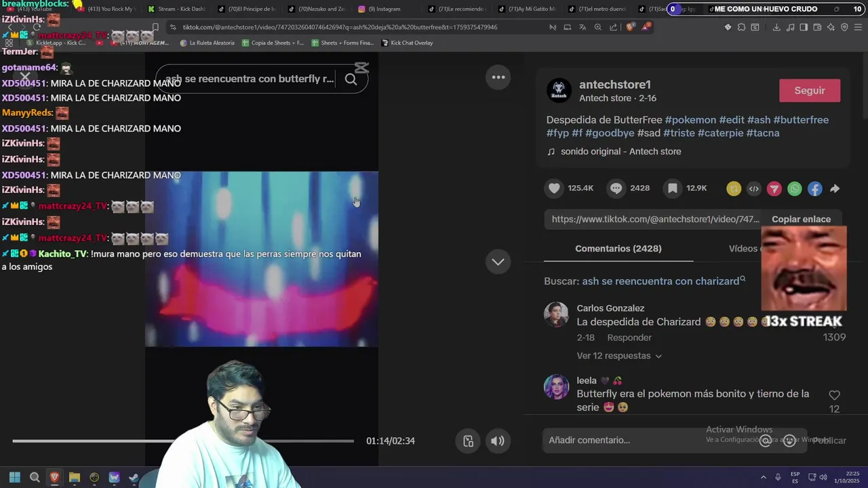The width and height of the screenshot is (868, 488).
Task: Click hashtag #pokemon
Action: tap(690, 120)
